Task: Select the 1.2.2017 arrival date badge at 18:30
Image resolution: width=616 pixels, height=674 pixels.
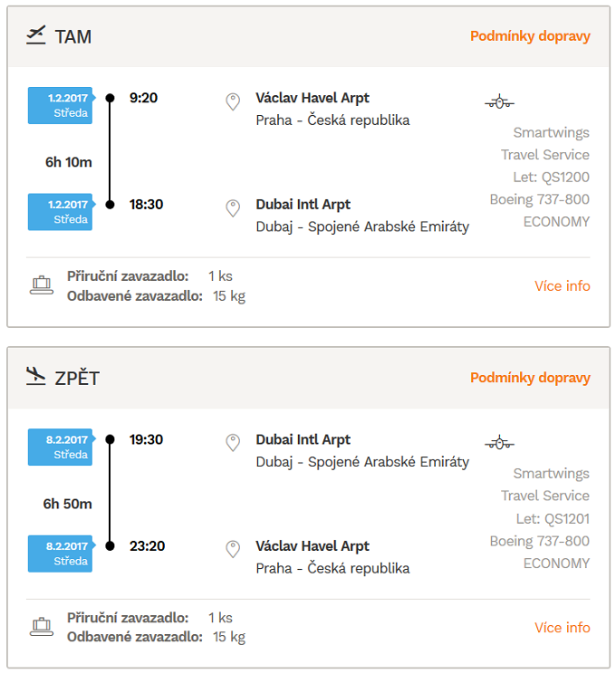Action: [61, 212]
